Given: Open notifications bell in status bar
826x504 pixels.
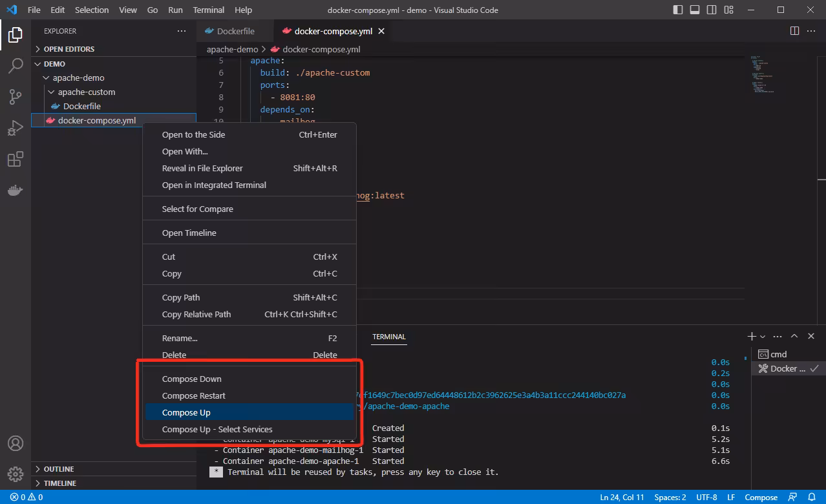Looking at the screenshot, I should [x=812, y=498].
